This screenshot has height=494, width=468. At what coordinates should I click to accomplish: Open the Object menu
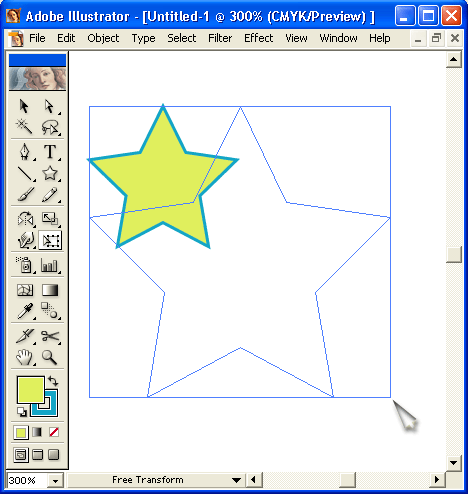click(x=103, y=38)
